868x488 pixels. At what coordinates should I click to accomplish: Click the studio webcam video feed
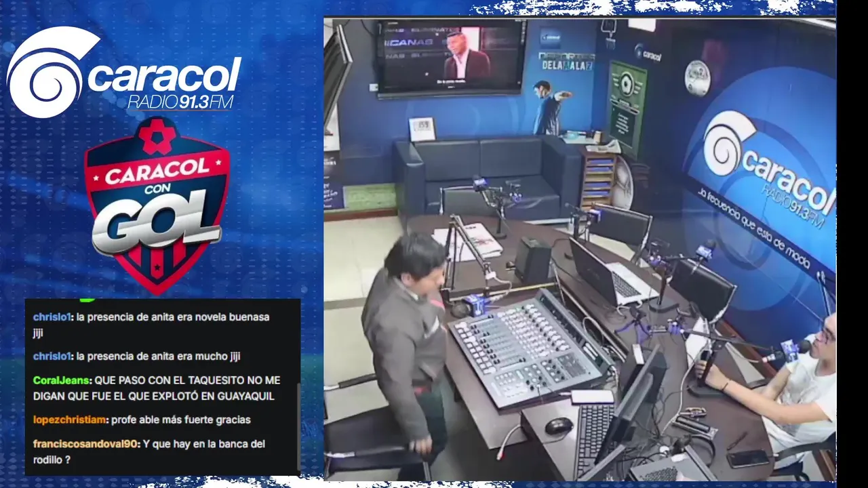tap(580, 249)
